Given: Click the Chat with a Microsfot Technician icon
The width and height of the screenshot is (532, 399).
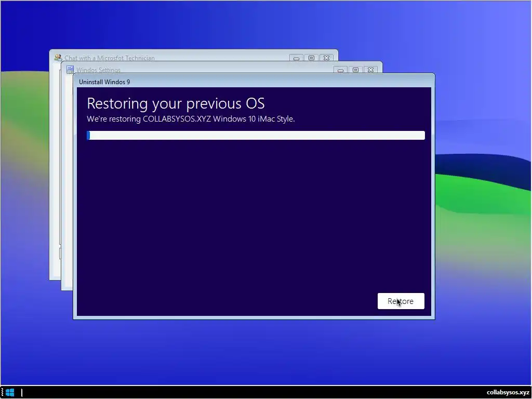Looking at the screenshot, I should tap(58, 58).
